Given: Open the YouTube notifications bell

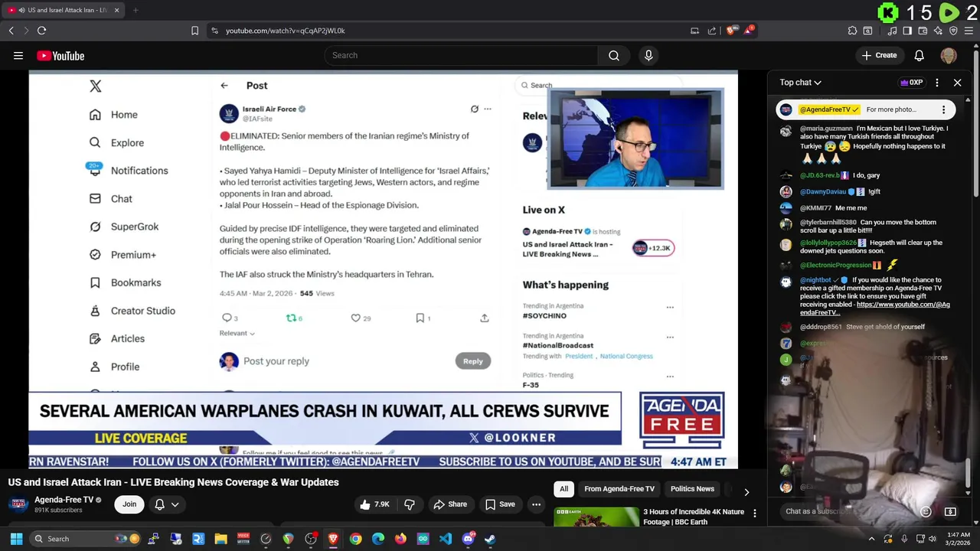Looking at the screenshot, I should [920, 55].
